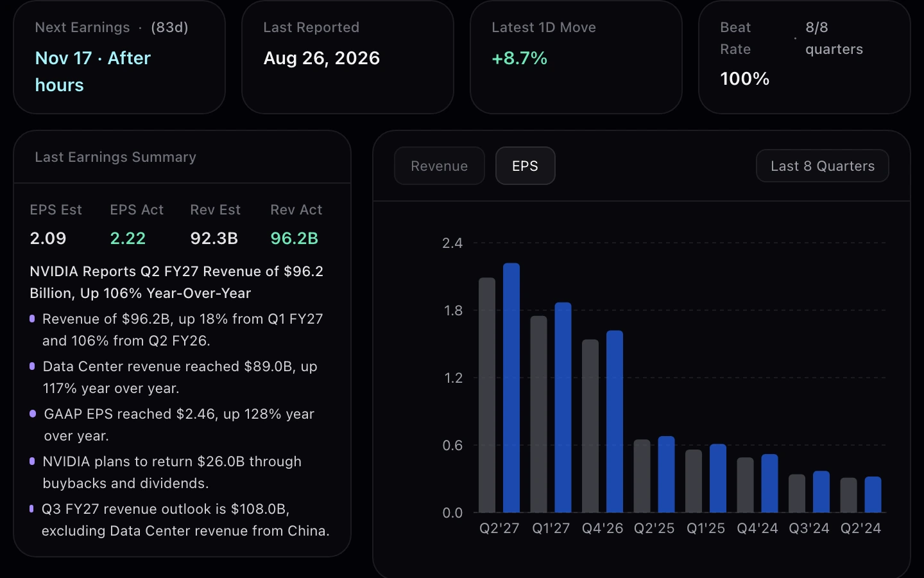The height and width of the screenshot is (578, 924).
Task: Click the Rev Est value 92.3B
Action: pyautogui.click(x=214, y=238)
